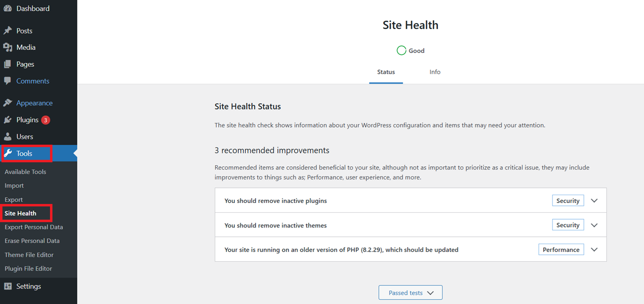Switch to the Status tab
The width and height of the screenshot is (644, 304).
(386, 72)
